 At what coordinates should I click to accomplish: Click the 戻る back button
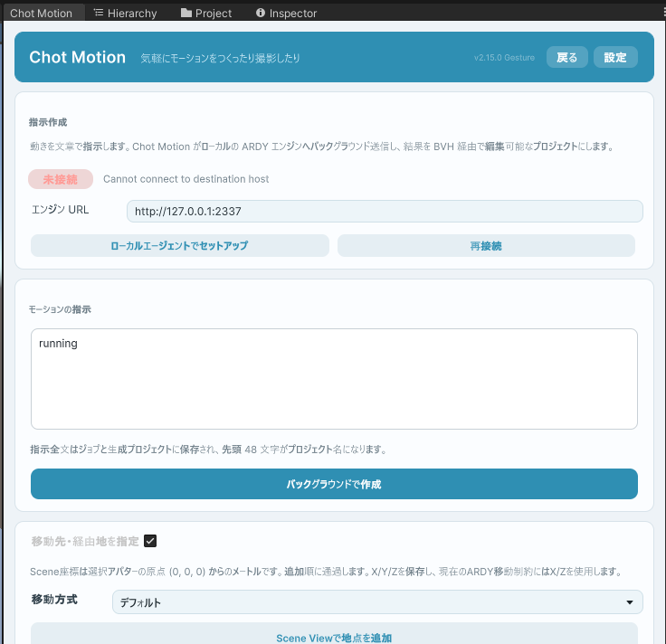click(x=566, y=57)
